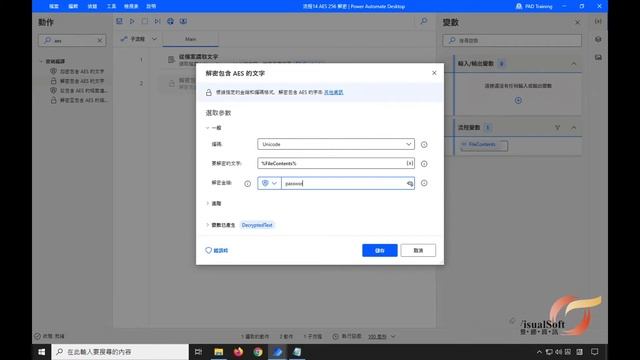
Task: Open Chrome from the taskbar
Action: coord(258,352)
